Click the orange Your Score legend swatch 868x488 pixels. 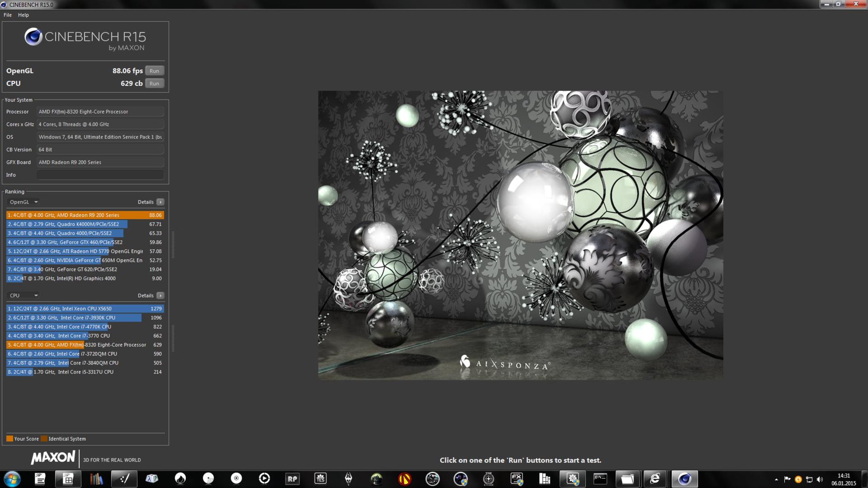(9, 438)
